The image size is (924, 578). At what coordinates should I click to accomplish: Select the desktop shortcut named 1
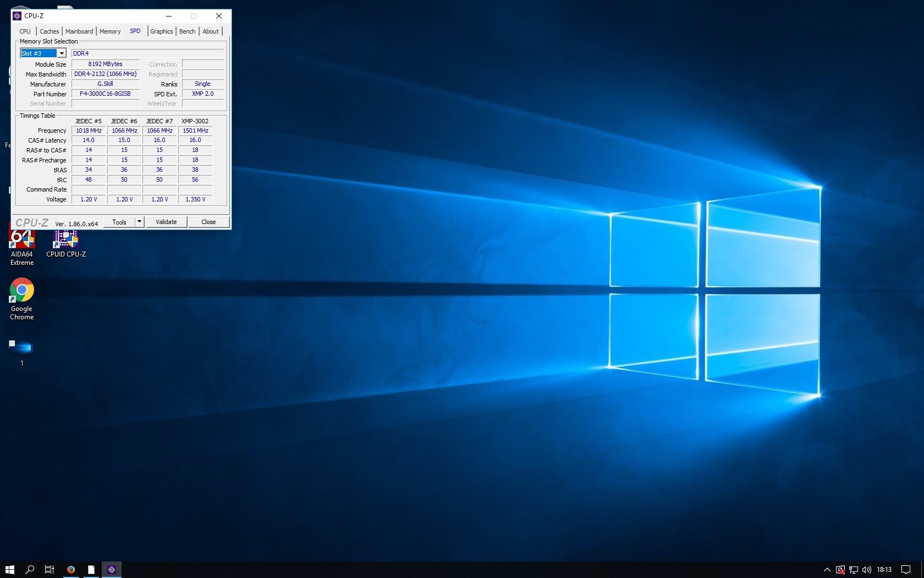pos(22,352)
